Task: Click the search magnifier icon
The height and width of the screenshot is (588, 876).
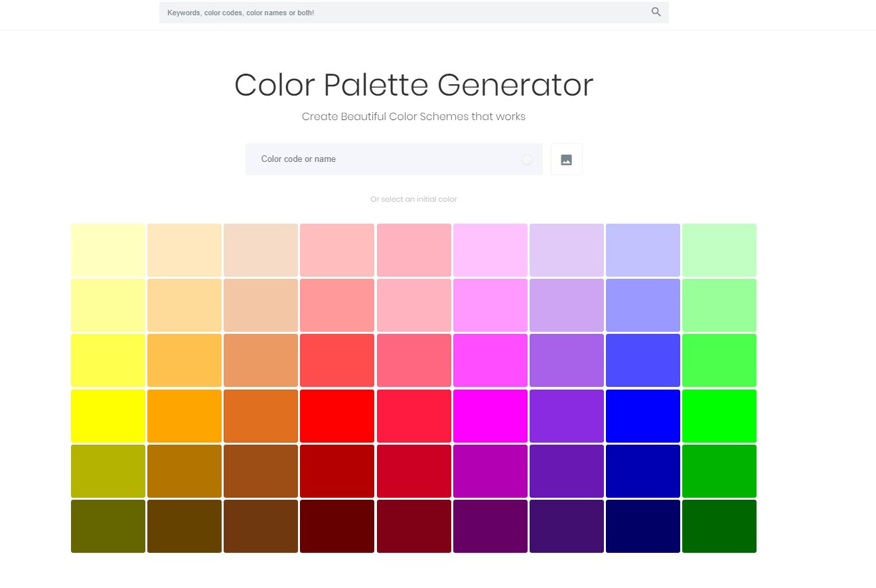Action: click(656, 12)
